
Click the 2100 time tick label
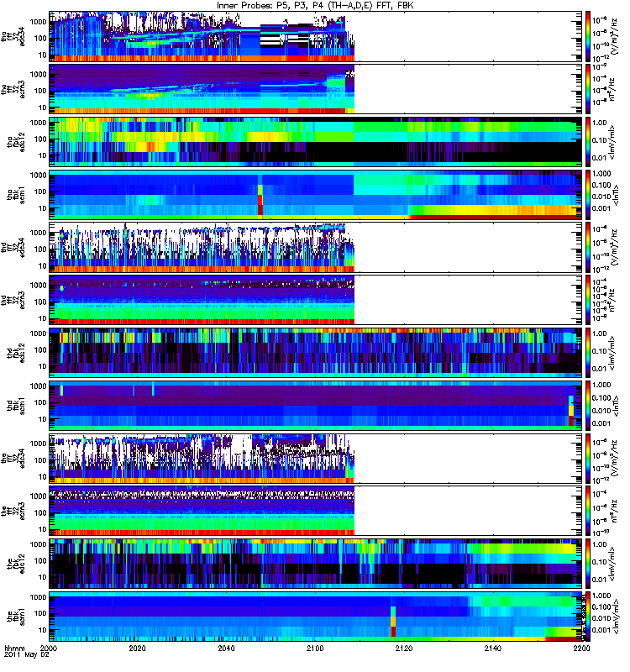315,648
